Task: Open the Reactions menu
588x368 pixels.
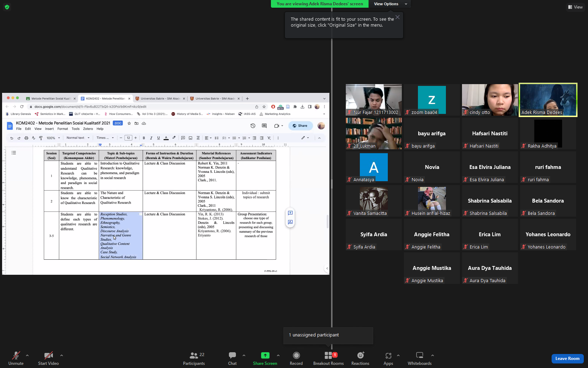Action: [360, 359]
